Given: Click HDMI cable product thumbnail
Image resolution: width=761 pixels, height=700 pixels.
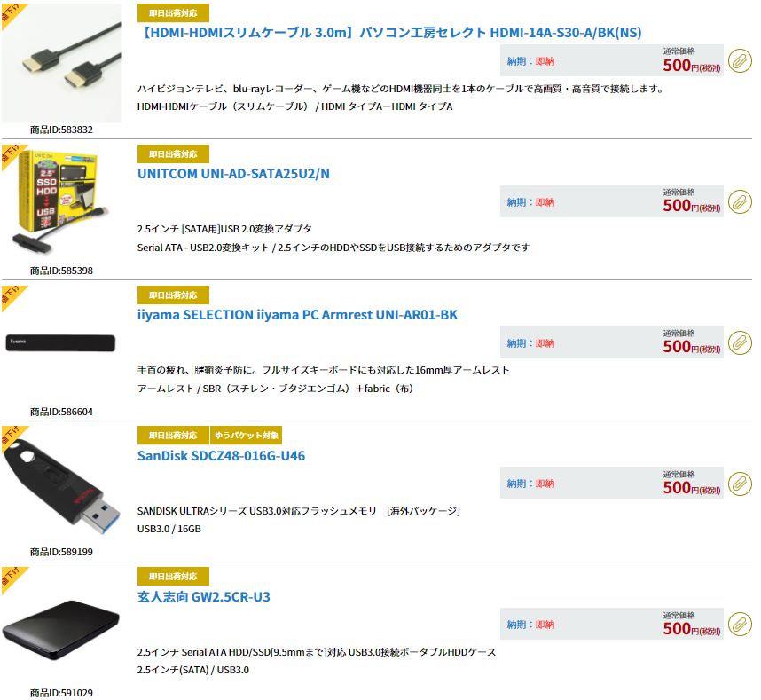Looking at the screenshot, I should click(x=61, y=63).
